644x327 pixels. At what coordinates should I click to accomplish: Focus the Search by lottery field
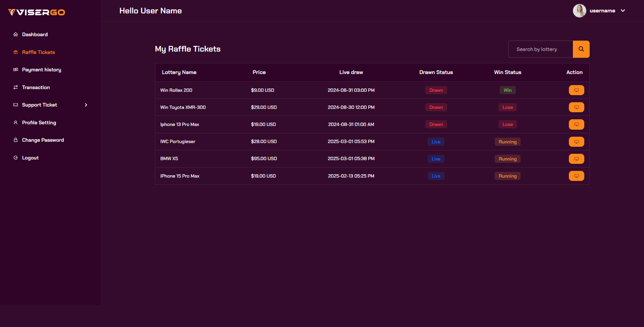[541, 49]
